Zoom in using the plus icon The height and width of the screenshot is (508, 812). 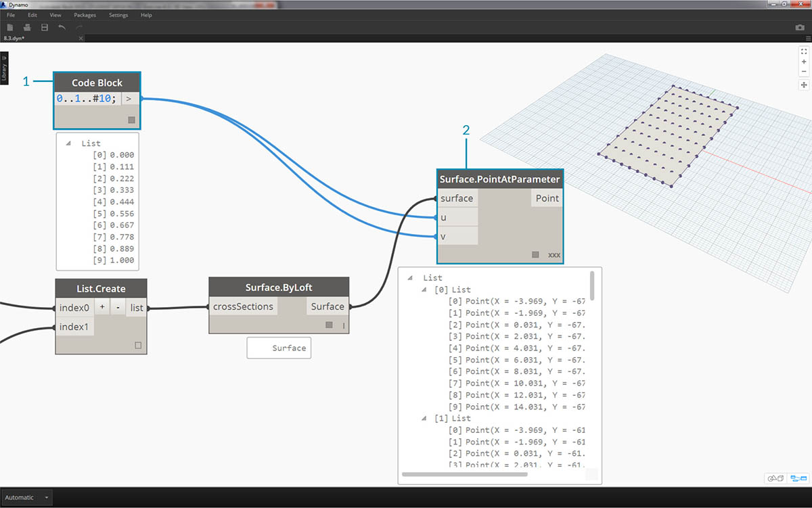pos(804,62)
